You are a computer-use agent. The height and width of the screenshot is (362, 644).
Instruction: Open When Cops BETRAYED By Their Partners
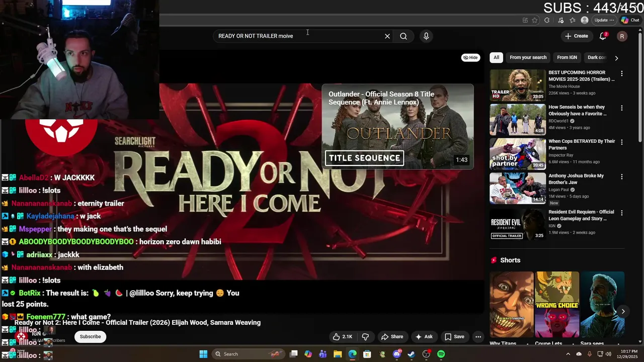[582, 144]
